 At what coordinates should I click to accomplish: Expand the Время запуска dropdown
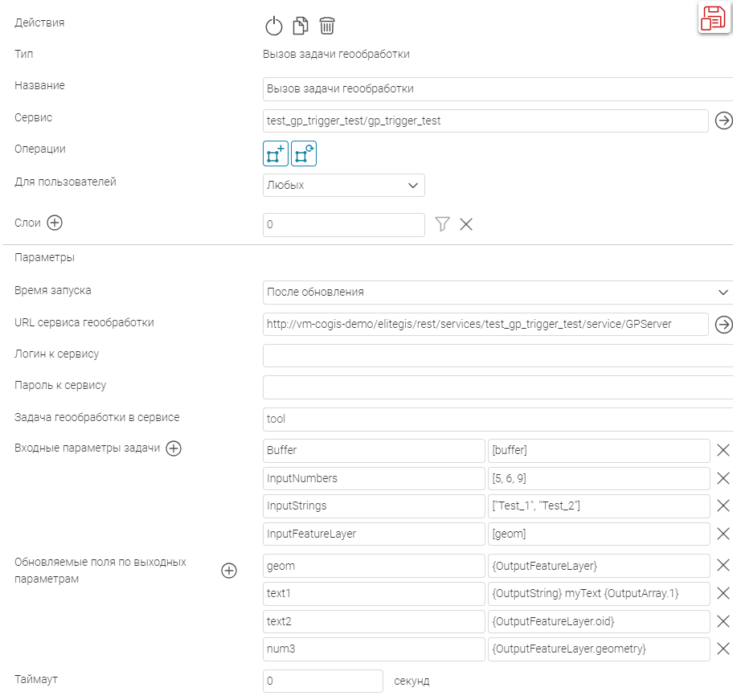click(x=497, y=292)
